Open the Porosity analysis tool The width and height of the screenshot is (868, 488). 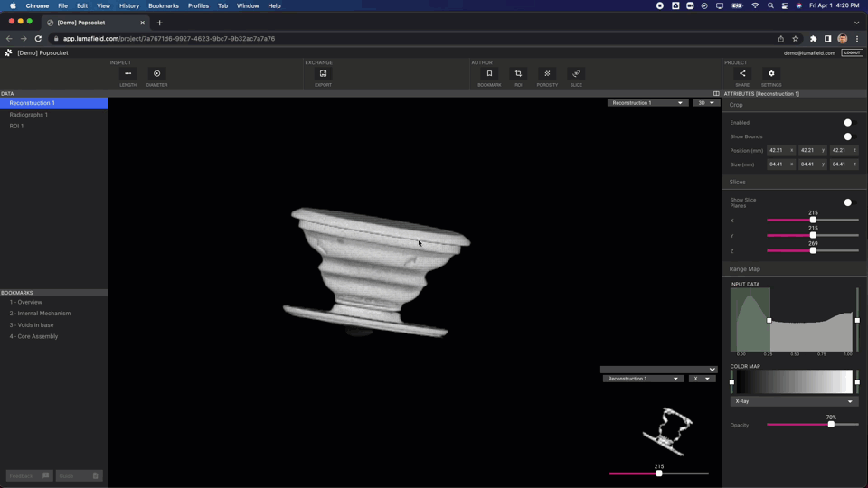(x=547, y=74)
